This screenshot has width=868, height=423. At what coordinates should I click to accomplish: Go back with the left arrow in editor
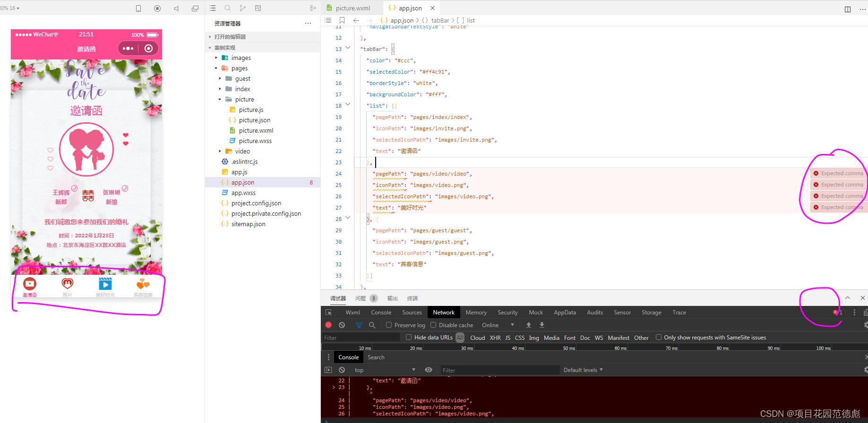tap(356, 20)
